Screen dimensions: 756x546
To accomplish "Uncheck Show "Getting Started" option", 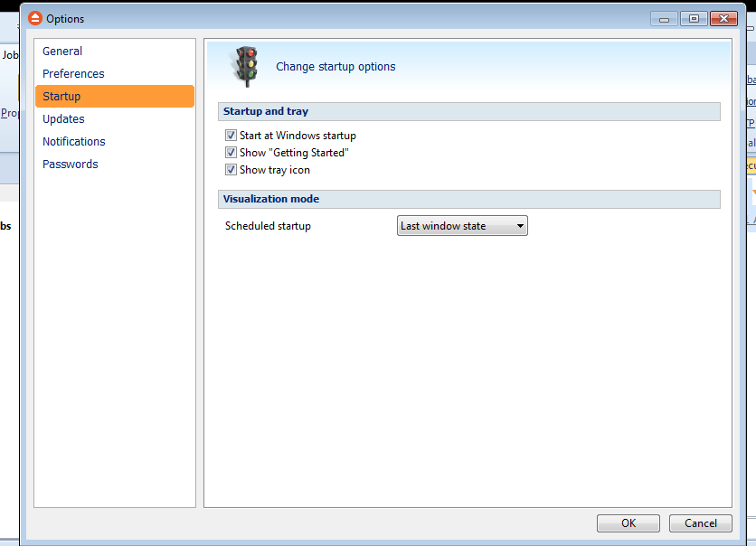I will [x=231, y=153].
